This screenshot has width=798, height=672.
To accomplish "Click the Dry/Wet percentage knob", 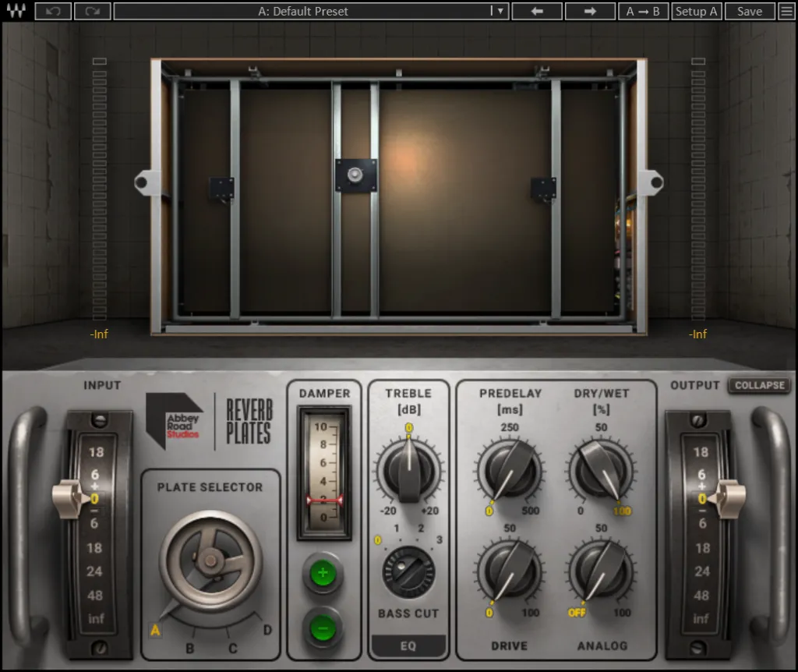I will (x=601, y=469).
